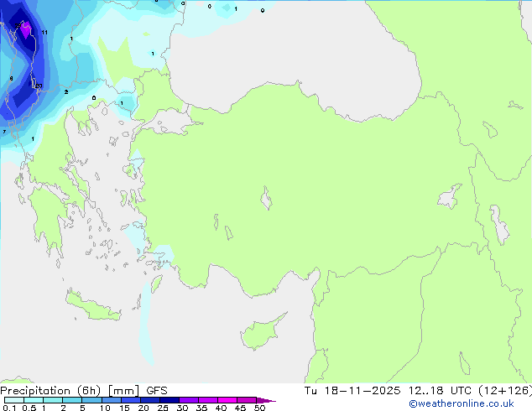Screen dimensions: 532x411
Task: Click the 'Tu 18-11-2025 12..18 UTC' date label
Action: coord(388,391)
